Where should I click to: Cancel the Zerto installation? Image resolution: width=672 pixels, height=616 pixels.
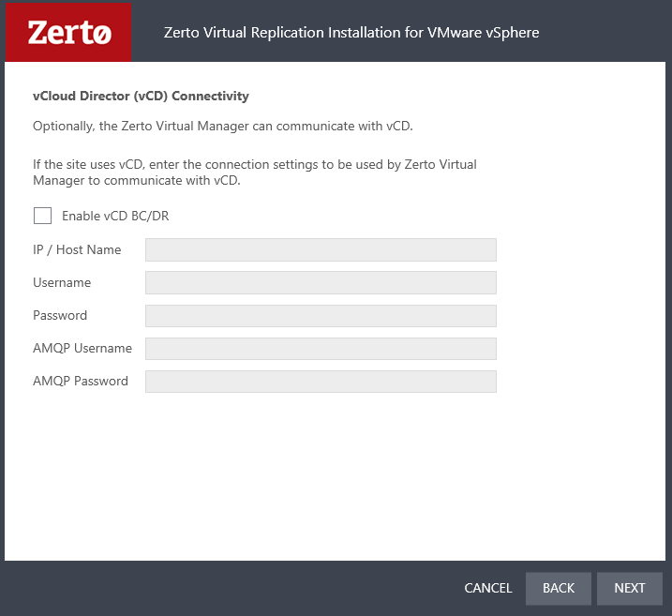(488, 588)
